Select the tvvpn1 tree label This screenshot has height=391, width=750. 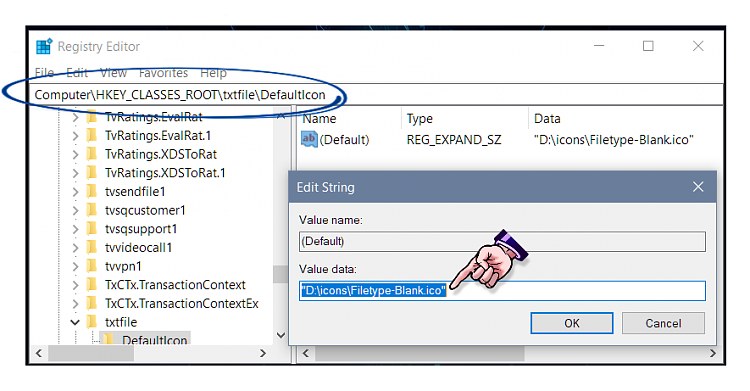click(123, 267)
